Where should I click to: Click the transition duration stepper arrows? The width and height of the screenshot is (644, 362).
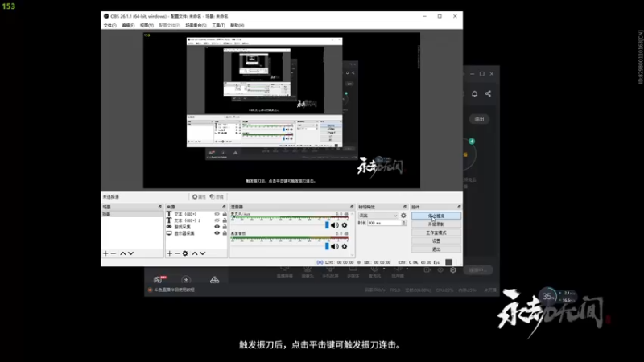(404, 223)
